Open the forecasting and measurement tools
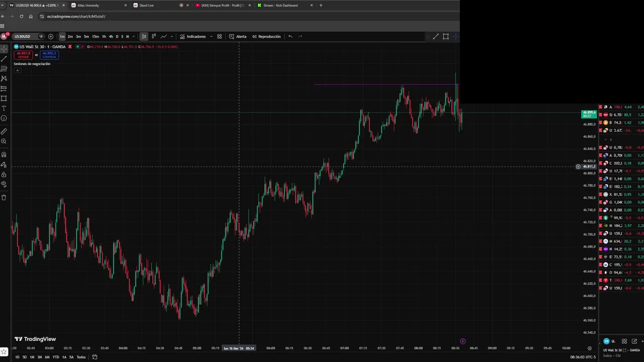This screenshot has width=644, height=362. click(x=4, y=88)
